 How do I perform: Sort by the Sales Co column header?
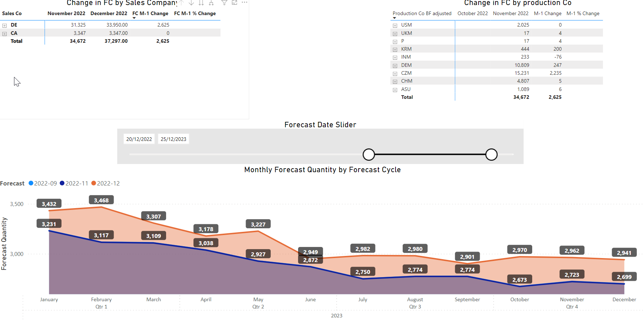point(12,14)
